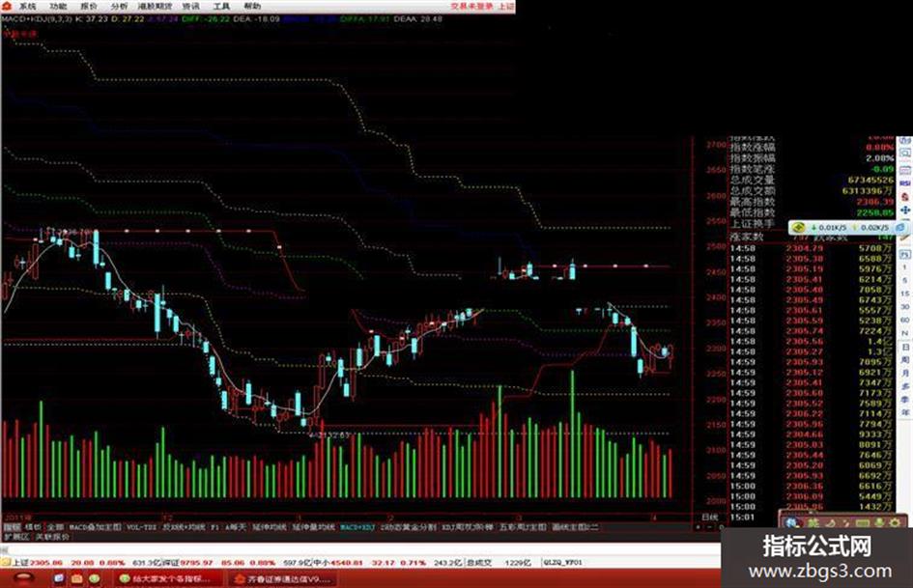Select the 2动态黄金分割 tab

point(408,527)
